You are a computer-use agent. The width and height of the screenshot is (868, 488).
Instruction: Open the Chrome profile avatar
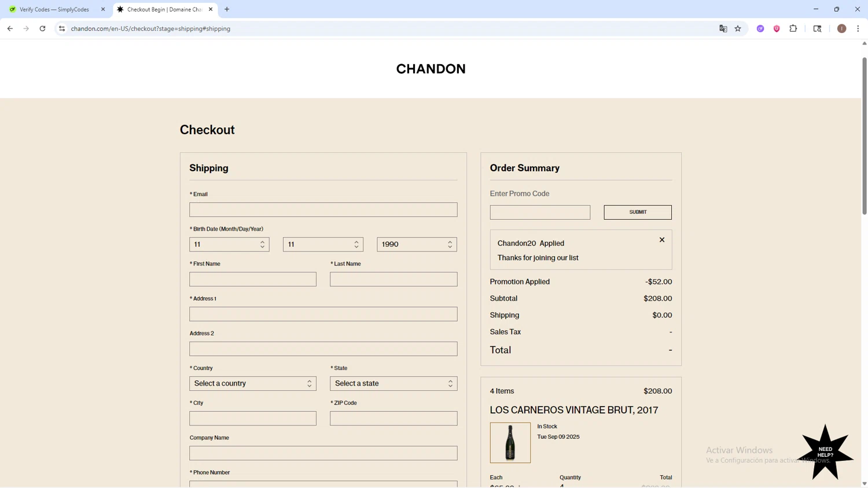[841, 28]
